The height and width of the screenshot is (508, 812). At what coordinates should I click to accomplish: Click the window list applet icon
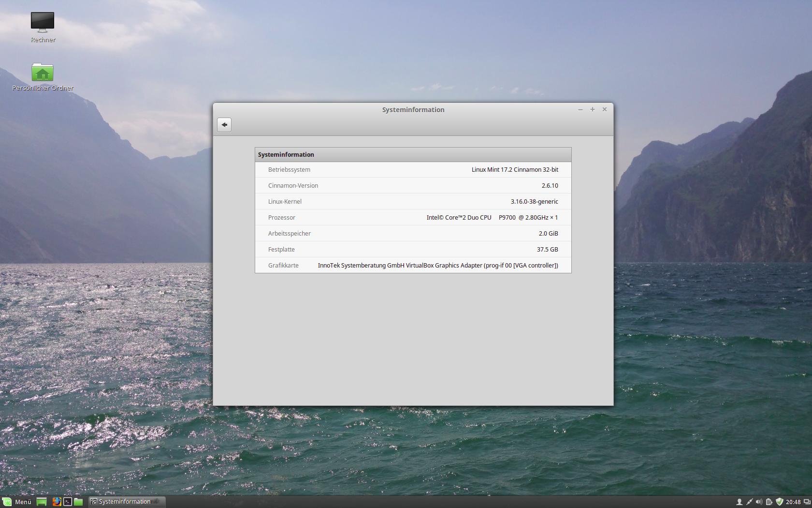coord(806,502)
